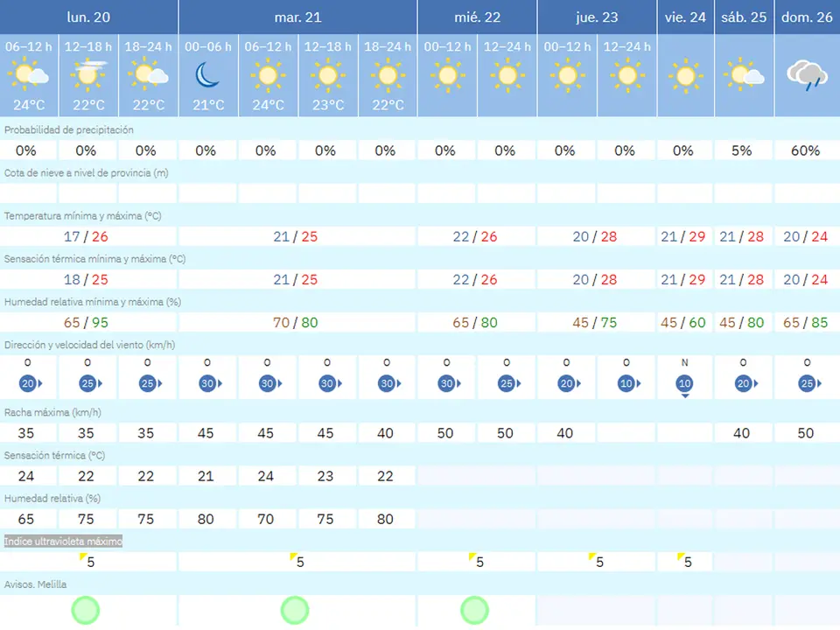Screen dimensions: 840x630
Task: Click the sun icon for mar. 21 06–12 h
Action: click(268, 75)
